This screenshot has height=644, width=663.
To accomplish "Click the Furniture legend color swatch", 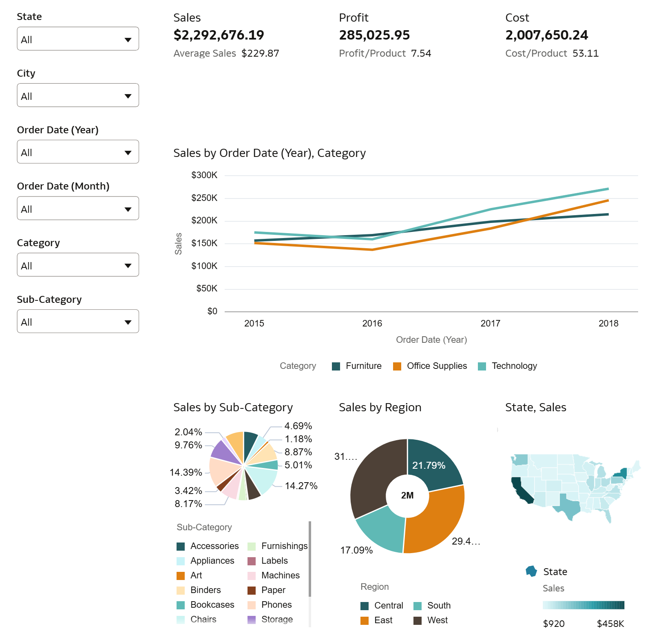I will tap(336, 366).
